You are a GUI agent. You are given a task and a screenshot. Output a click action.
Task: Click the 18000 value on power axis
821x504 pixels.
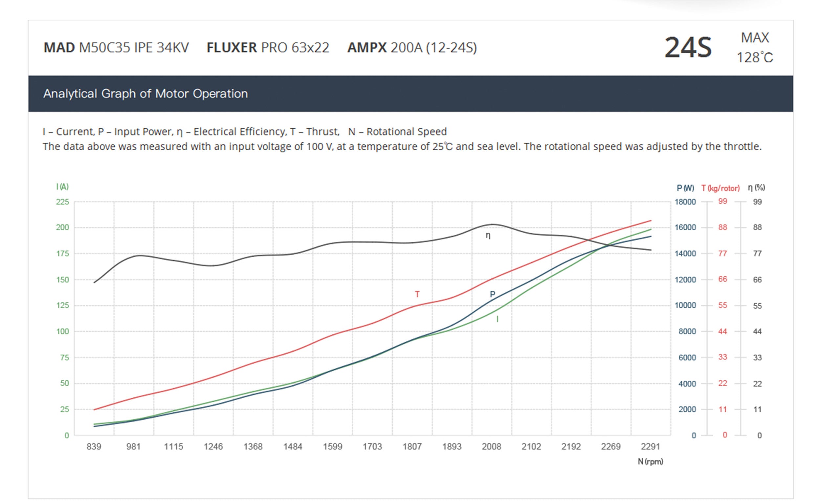pos(685,202)
